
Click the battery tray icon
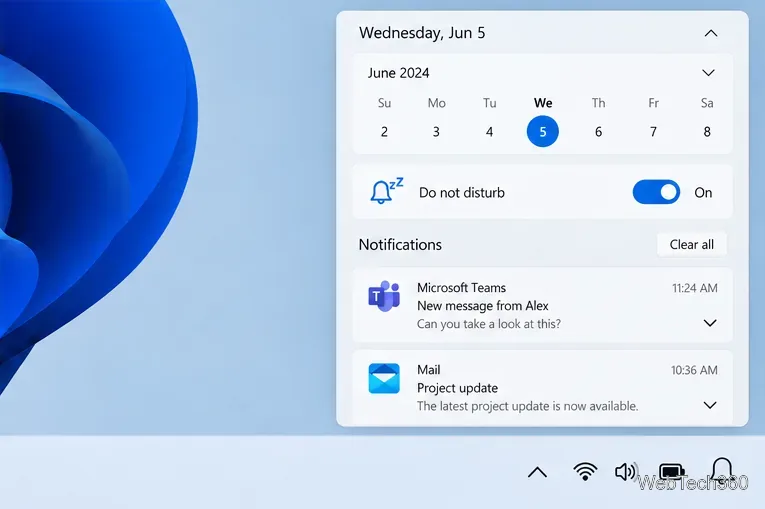pos(672,472)
